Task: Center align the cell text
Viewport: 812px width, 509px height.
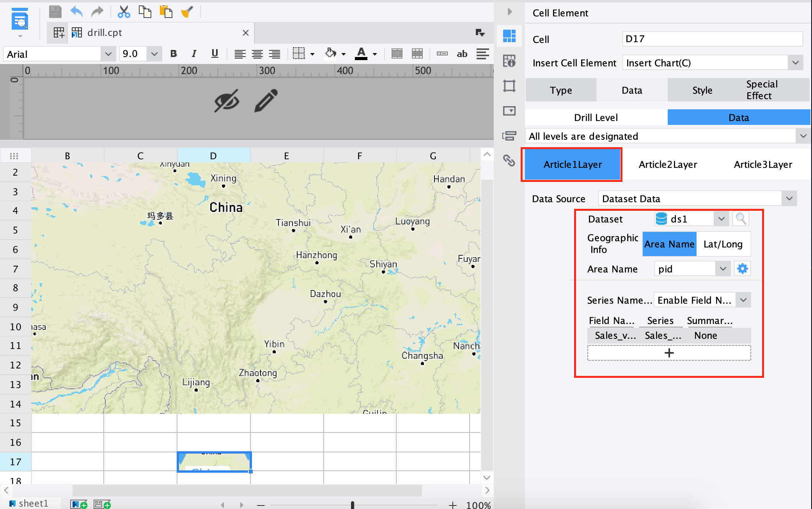Action: tap(257, 54)
